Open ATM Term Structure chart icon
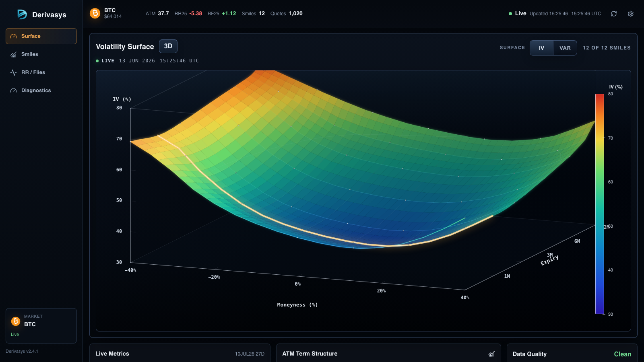Screen dimensions: 644x362 491,354
